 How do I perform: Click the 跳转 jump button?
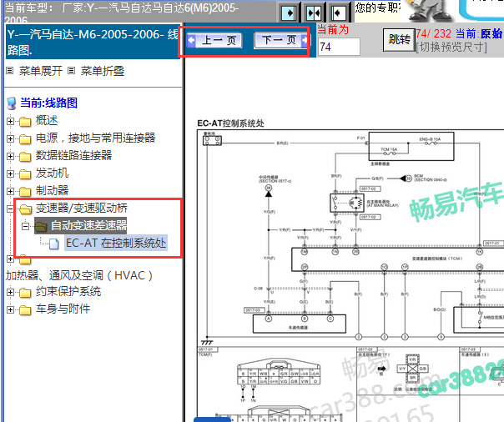pos(399,39)
